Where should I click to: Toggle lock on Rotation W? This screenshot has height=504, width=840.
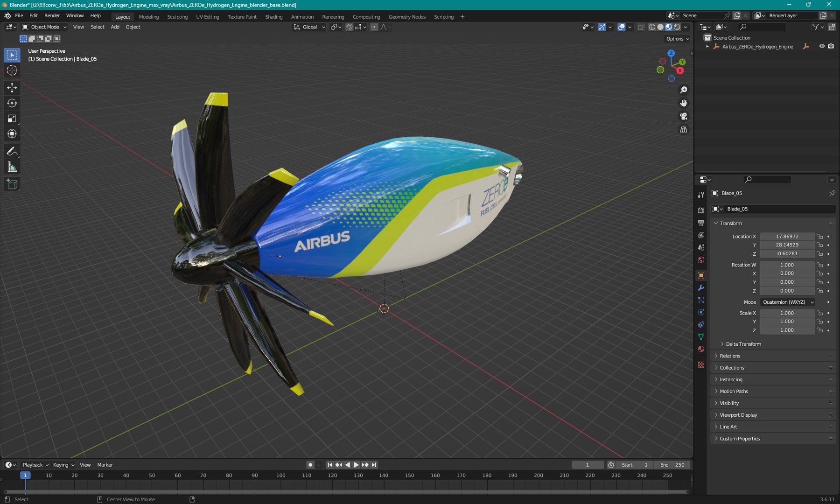click(820, 265)
